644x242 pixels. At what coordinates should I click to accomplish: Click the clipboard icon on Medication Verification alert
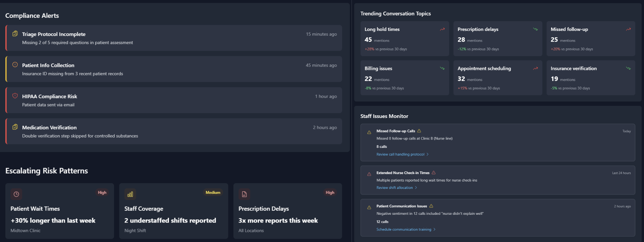coord(15,127)
